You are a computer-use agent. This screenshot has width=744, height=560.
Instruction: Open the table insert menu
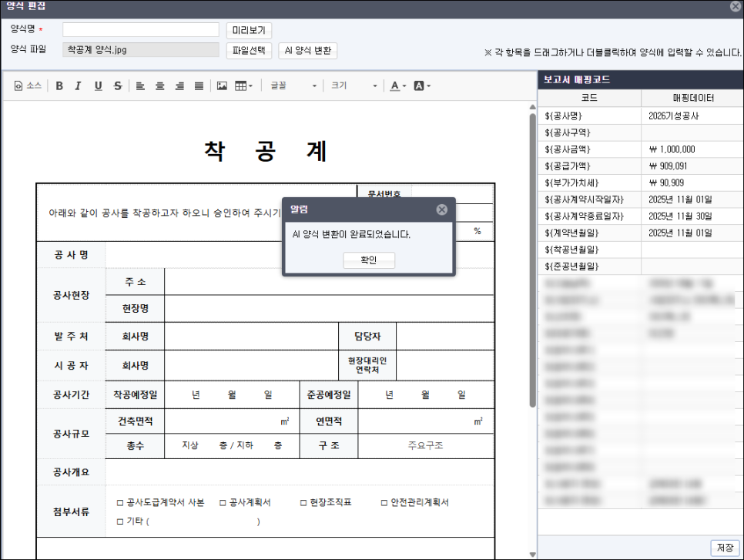tap(244, 86)
